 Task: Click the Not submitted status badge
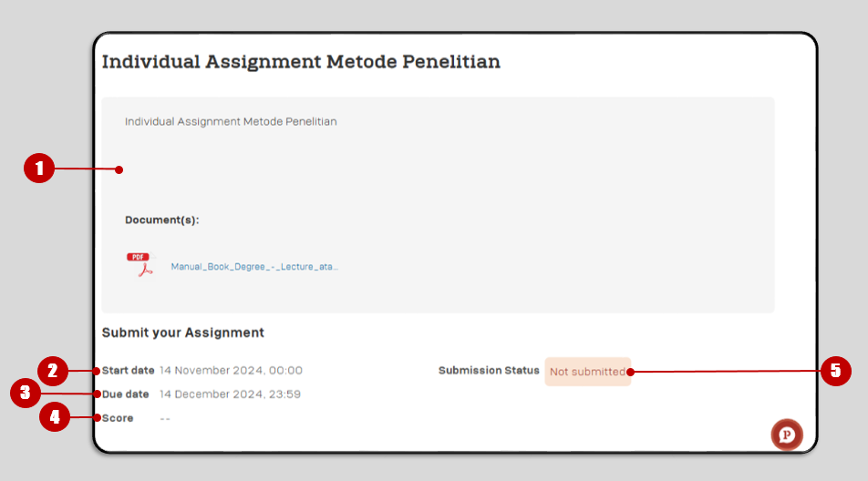point(587,372)
